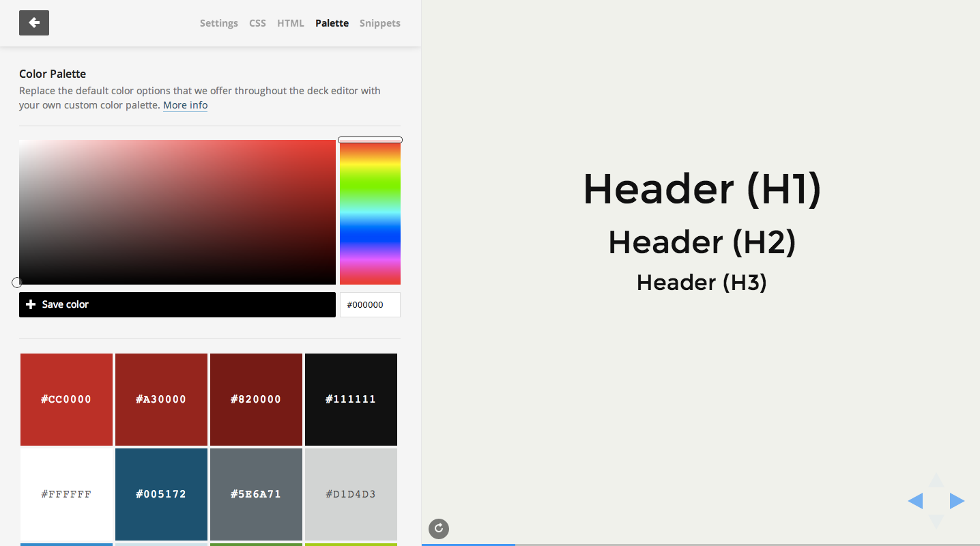The width and height of the screenshot is (980, 546).
Task: Select the #CC0000 color swatch
Action: tap(66, 399)
